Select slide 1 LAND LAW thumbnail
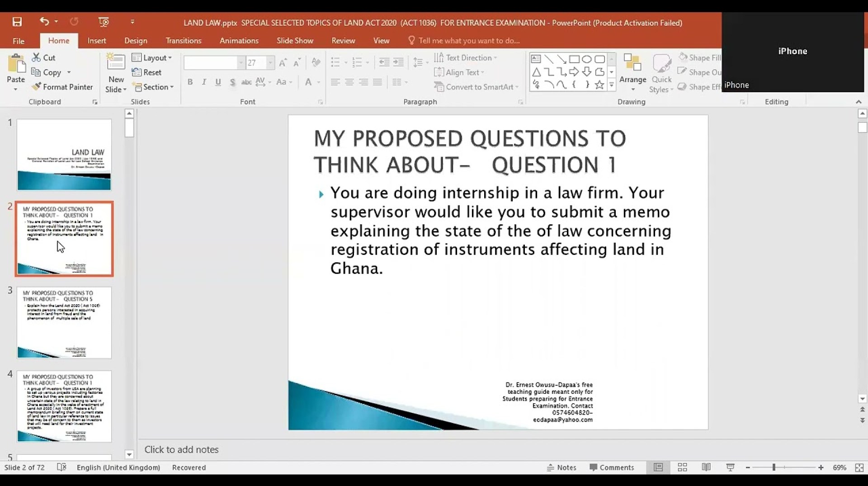The image size is (868, 486). pos(64,155)
